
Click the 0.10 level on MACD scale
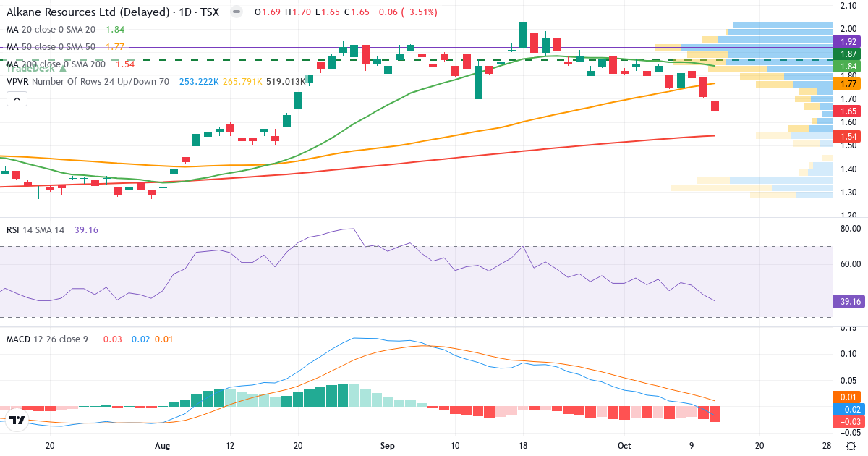click(848, 354)
